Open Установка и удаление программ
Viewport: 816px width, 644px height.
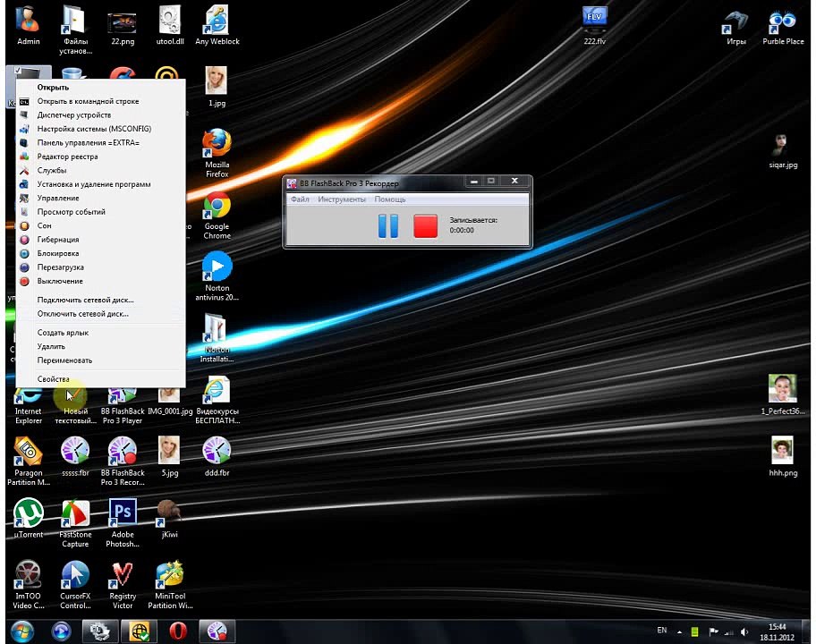tap(100, 184)
